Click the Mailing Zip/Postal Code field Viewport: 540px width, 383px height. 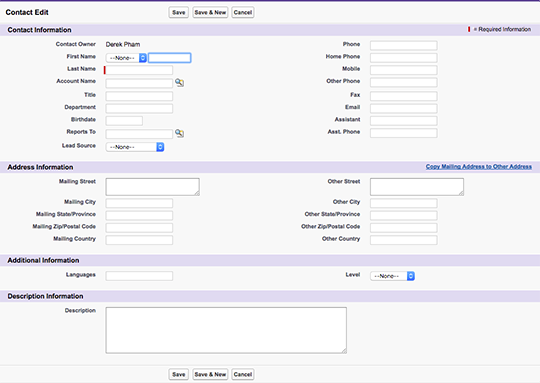[x=139, y=228]
